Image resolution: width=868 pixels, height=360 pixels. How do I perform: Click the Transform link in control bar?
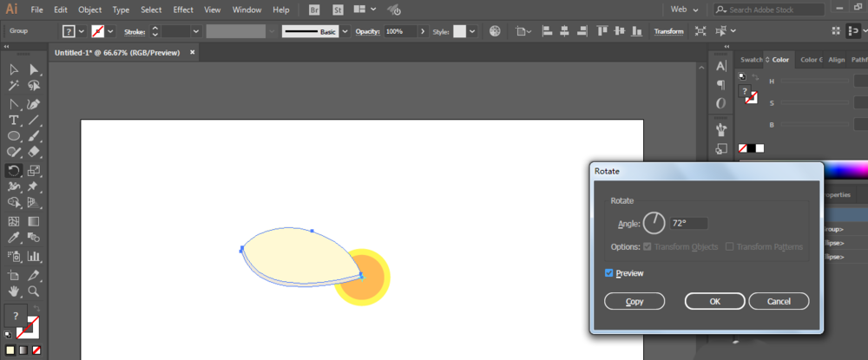[668, 31]
